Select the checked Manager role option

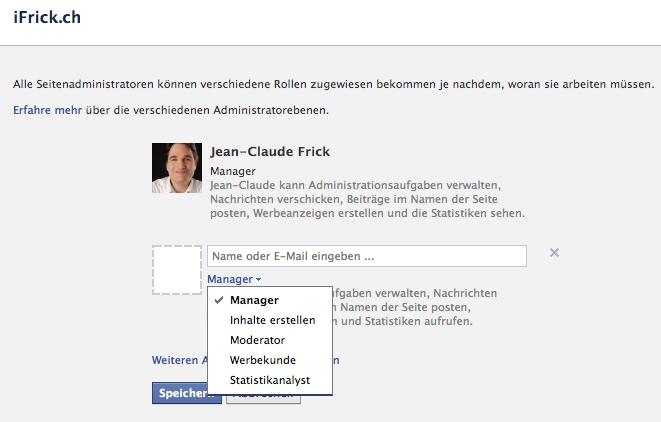pyautogui.click(x=254, y=300)
